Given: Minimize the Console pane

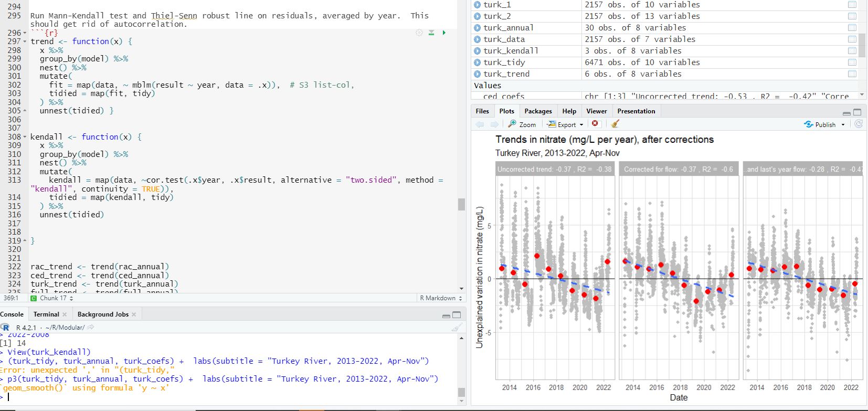Looking at the screenshot, I should point(446,316).
